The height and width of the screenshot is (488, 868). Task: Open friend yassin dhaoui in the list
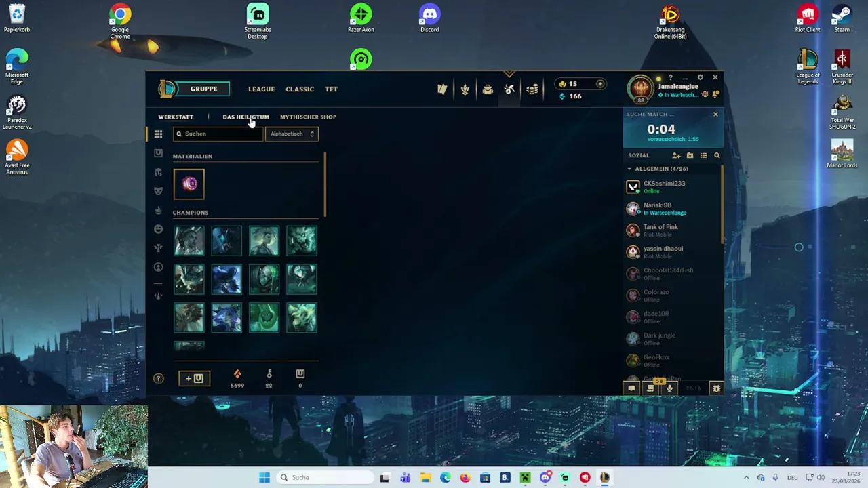click(671, 251)
